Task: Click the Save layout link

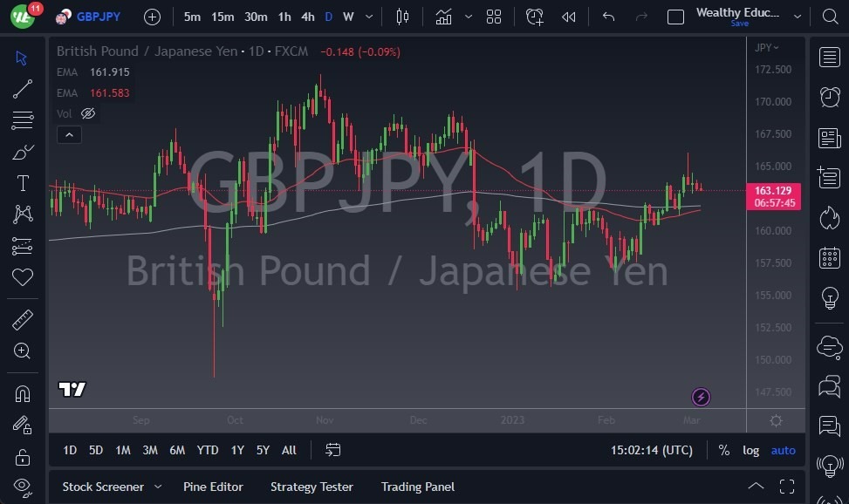Action: pyautogui.click(x=739, y=24)
